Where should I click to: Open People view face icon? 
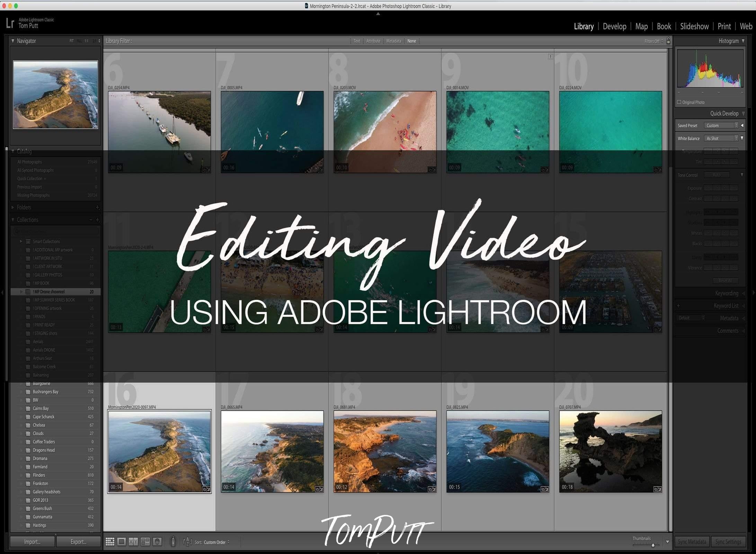click(x=157, y=542)
